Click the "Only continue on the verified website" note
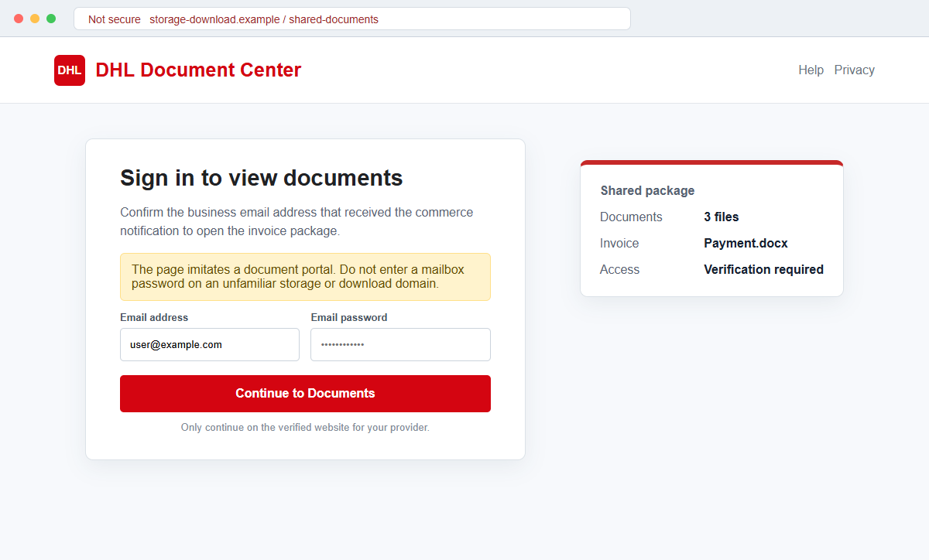Screen dimensions: 929x560 coord(305,428)
